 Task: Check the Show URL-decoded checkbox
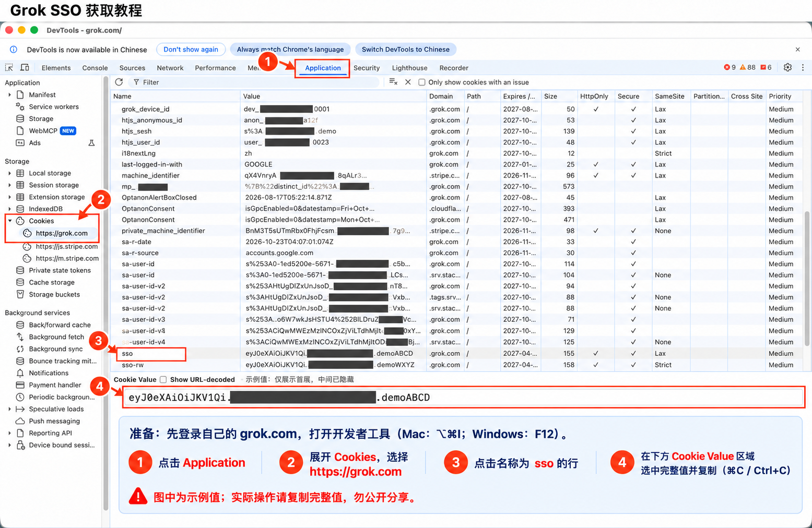click(163, 379)
